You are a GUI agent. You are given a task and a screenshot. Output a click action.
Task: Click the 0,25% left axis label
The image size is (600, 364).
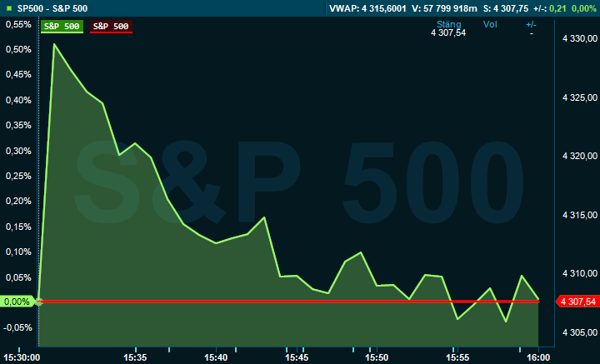[18, 176]
